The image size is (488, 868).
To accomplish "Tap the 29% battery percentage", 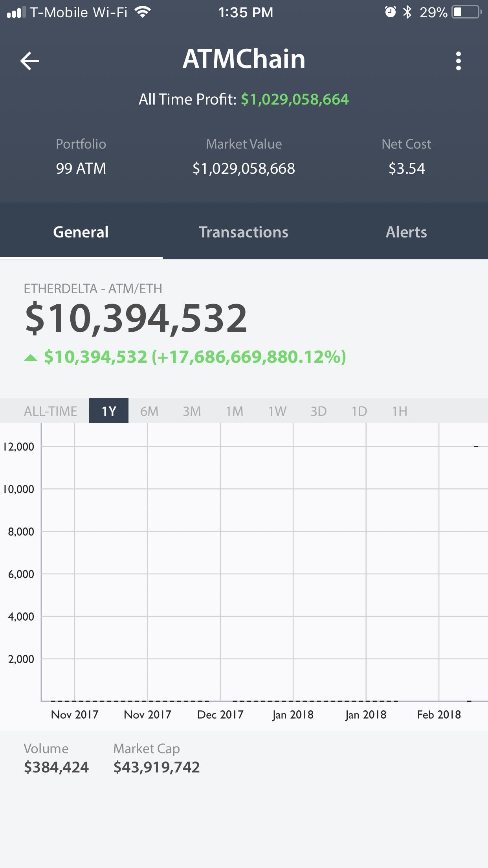I will click(x=433, y=12).
